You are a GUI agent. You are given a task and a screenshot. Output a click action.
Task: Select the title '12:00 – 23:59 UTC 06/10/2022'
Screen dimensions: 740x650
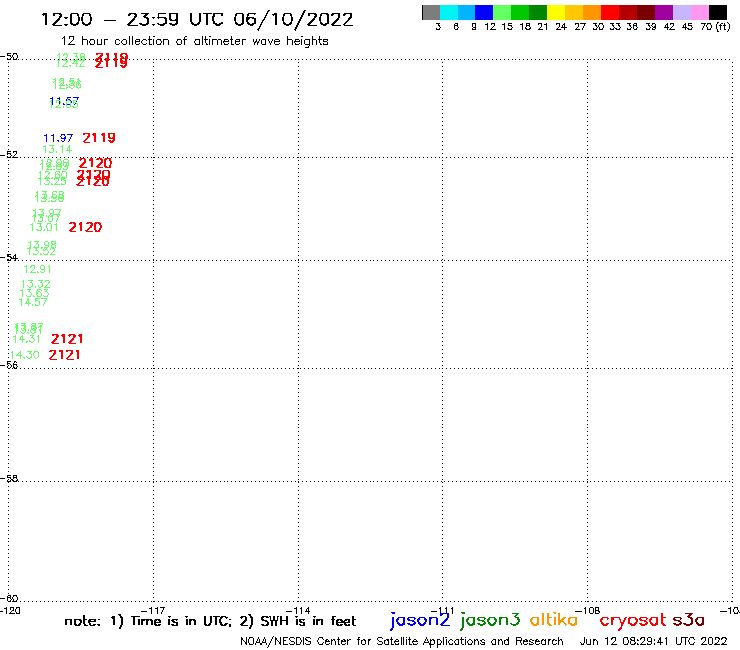click(x=197, y=19)
